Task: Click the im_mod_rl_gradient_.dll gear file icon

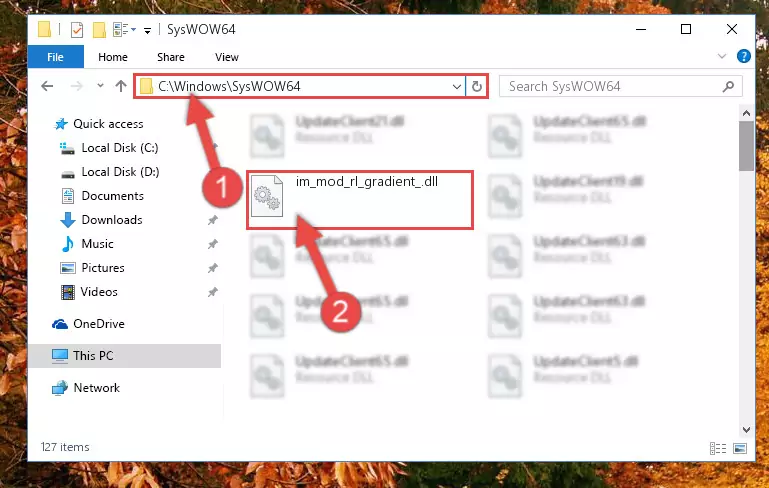Action: point(267,196)
